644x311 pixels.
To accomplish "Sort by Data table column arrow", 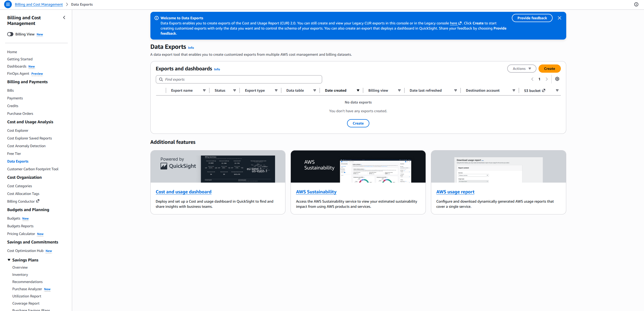I will tap(315, 90).
